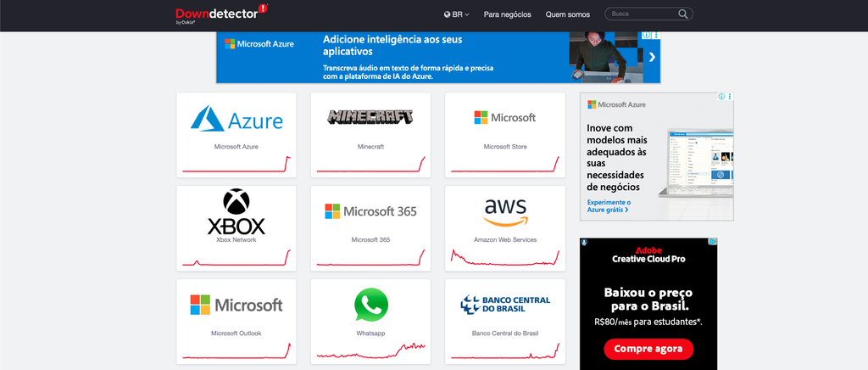Click the Xbox logo
This screenshot has width=868, height=370.
coord(236,211)
